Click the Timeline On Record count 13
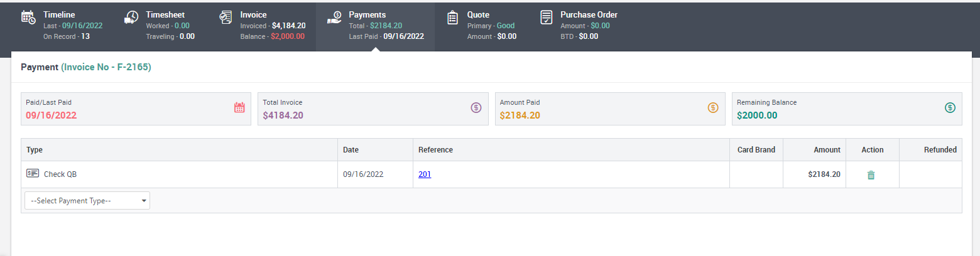Image resolution: width=980 pixels, height=256 pixels. 85,36
